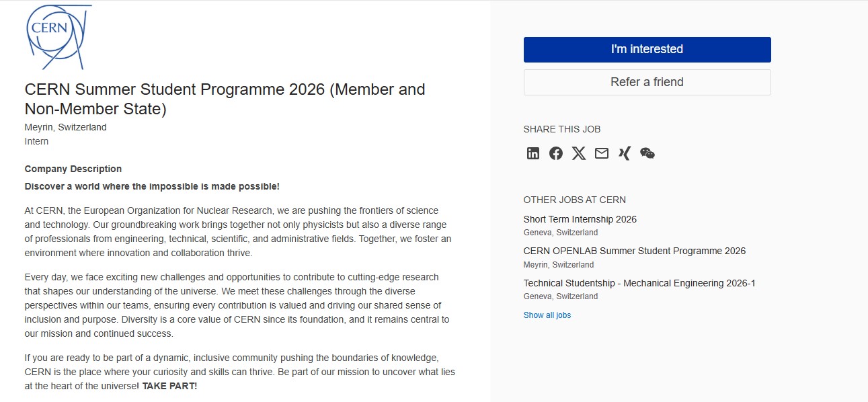Open Technical Studentship - Mechanical Engineering 2026-1
The image size is (868, 402).
click(x=639, y=283)
